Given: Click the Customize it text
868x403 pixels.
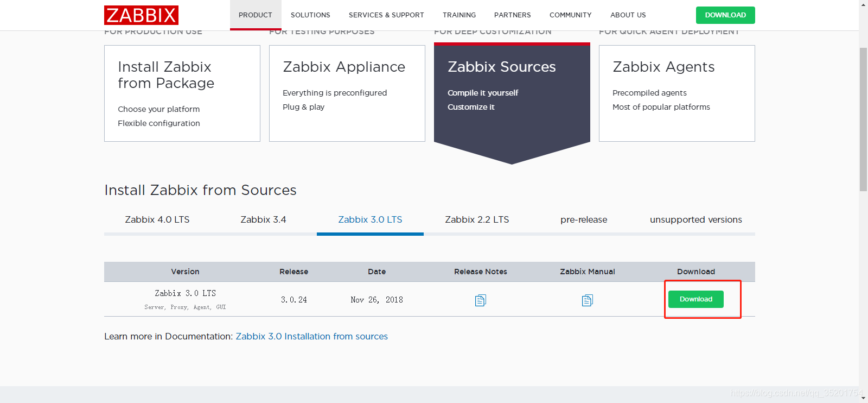Looking at the screenshot, I should [x=471, y=107].
